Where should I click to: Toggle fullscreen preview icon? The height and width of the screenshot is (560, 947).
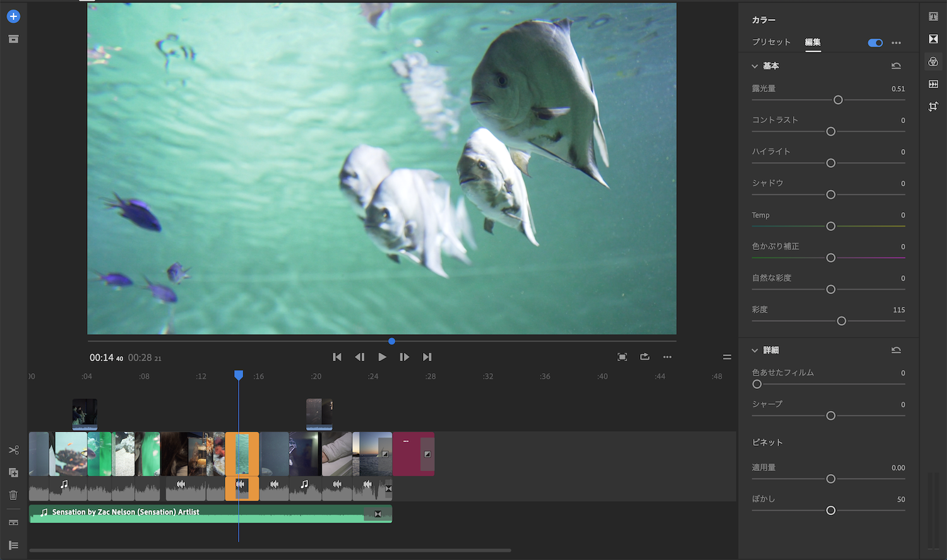pos(622,357)
